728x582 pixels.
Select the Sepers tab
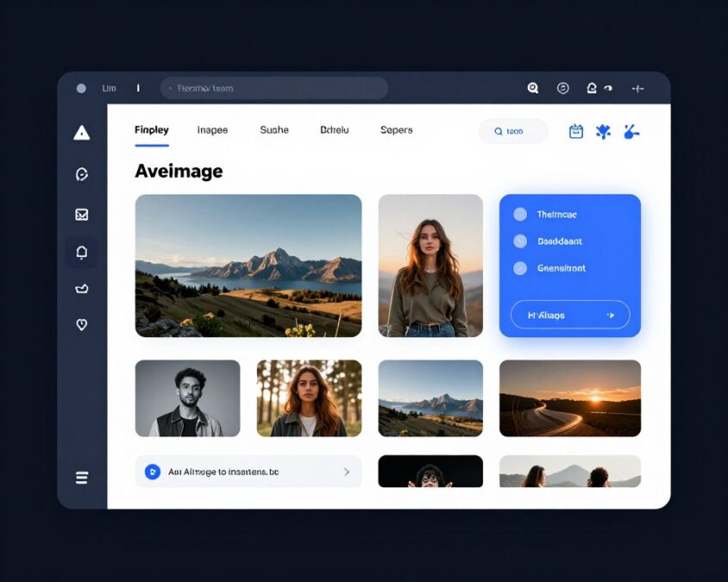(x=396, y=129)
